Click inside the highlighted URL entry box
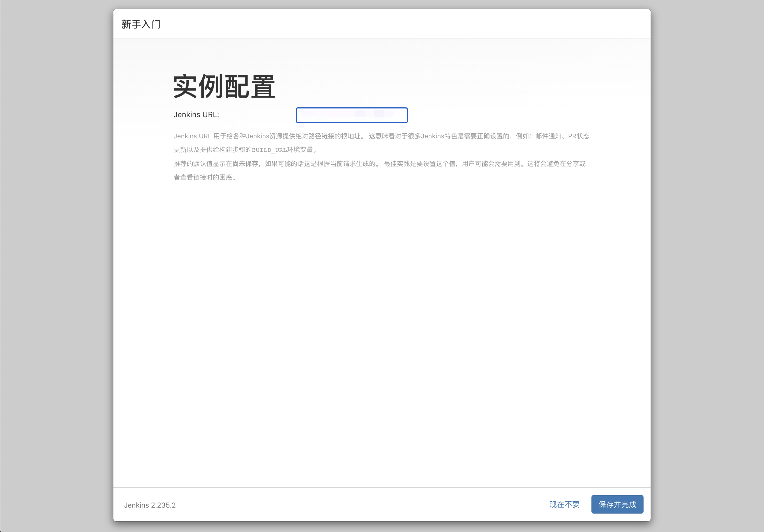This screenshot has width=764, height=532. (351, 116)
